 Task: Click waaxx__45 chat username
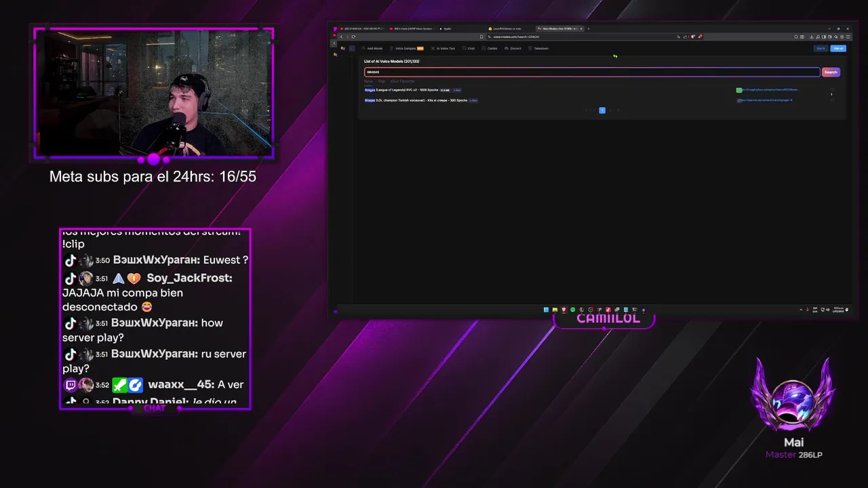pyautogui.click(x=180, y=384)
